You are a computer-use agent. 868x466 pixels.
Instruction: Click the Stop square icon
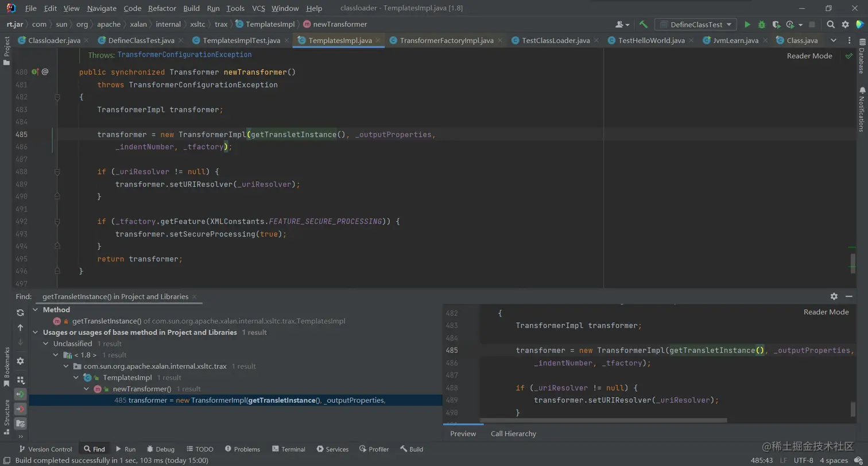coord(812,25)
